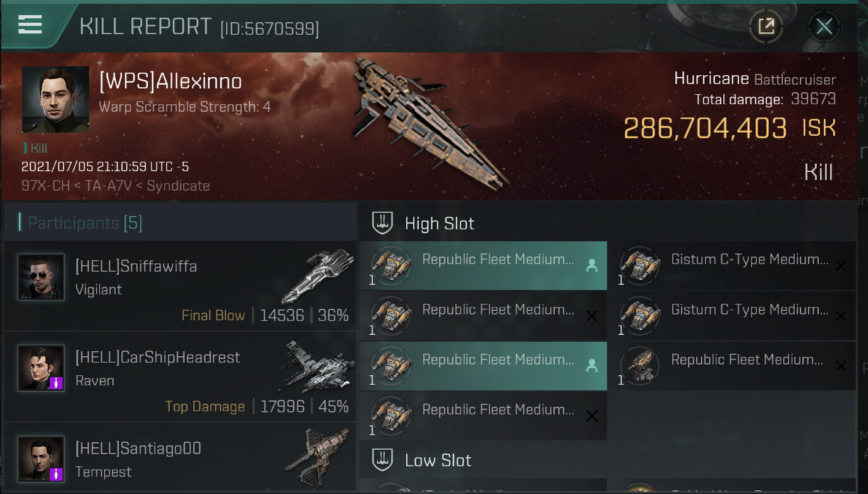The width and height of the screenshot is (868, 494).
Task: Close the Kill Report window
Action: tap(824, 27)
